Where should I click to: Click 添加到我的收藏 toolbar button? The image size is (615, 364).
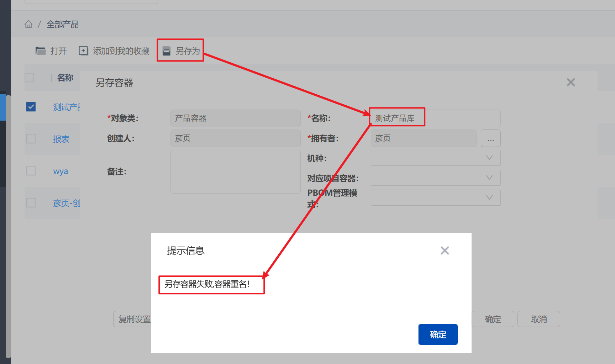114,51
